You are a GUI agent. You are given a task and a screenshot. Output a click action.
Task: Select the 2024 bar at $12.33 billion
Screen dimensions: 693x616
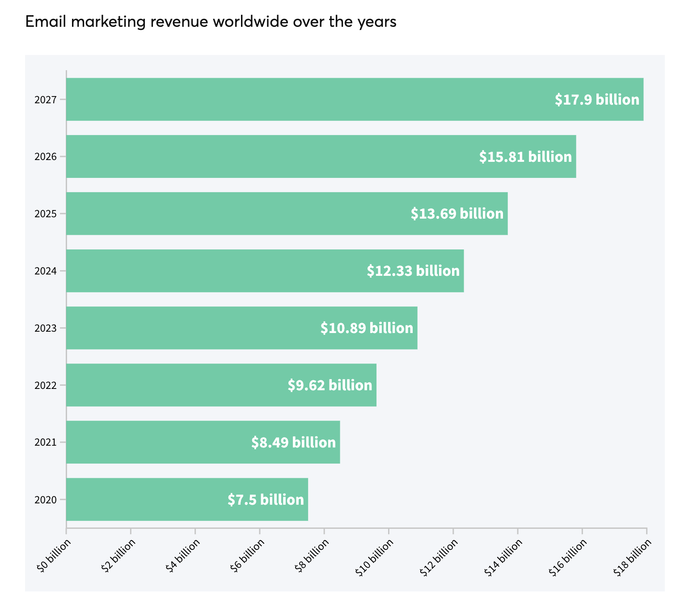point(265,271)
